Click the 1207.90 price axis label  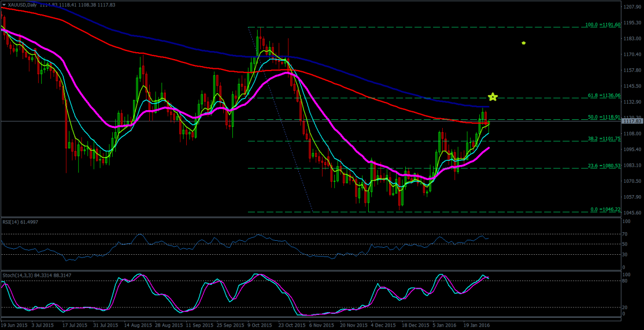[x=633, y=7]
